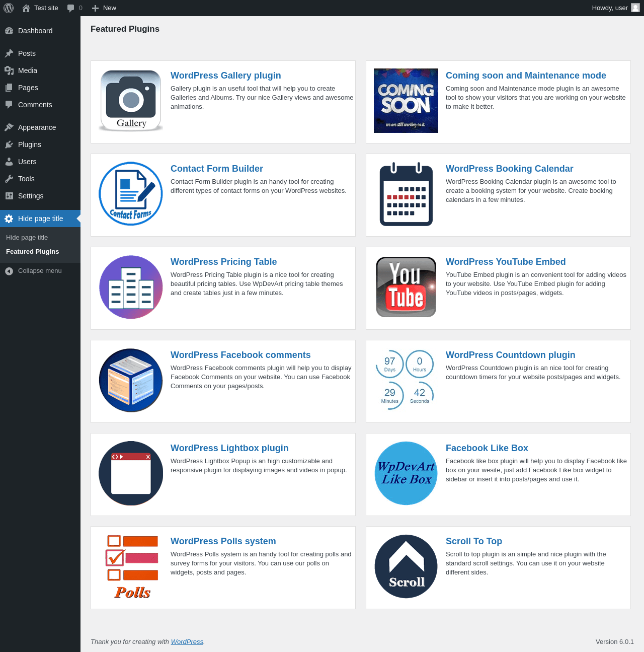Click the Comments bubble icon in sidebar

9,105
